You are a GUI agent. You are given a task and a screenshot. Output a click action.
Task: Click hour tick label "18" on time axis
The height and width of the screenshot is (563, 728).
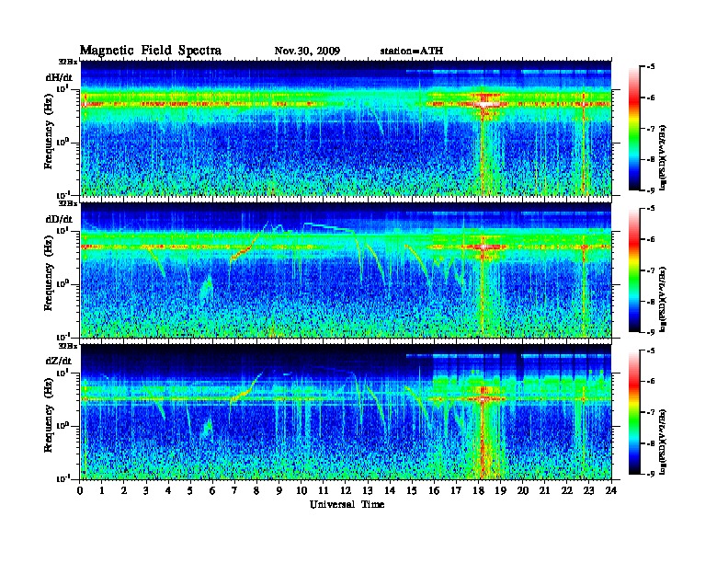pos(478,491)
